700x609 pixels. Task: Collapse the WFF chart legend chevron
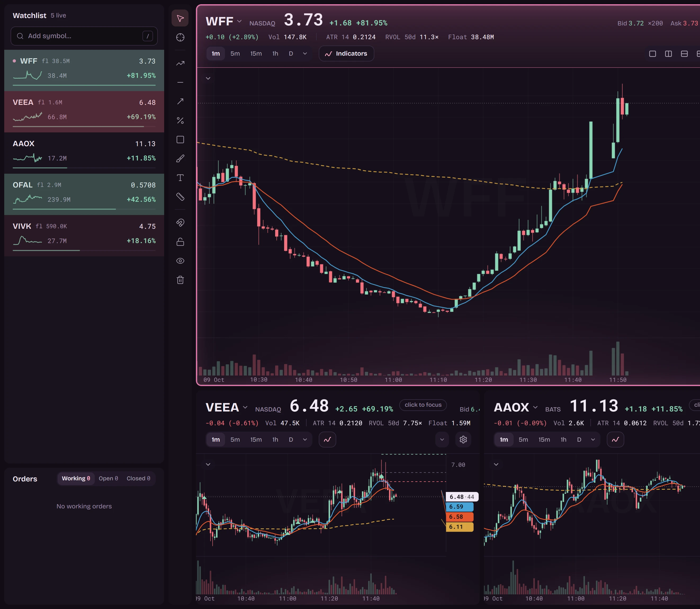(x=208, y=78)
